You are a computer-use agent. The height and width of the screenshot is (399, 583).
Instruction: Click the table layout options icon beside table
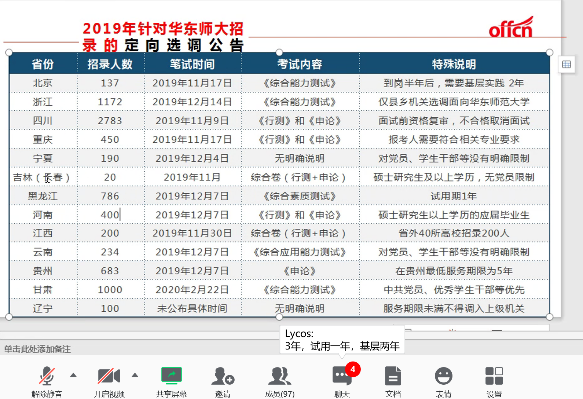pos(566,64)
